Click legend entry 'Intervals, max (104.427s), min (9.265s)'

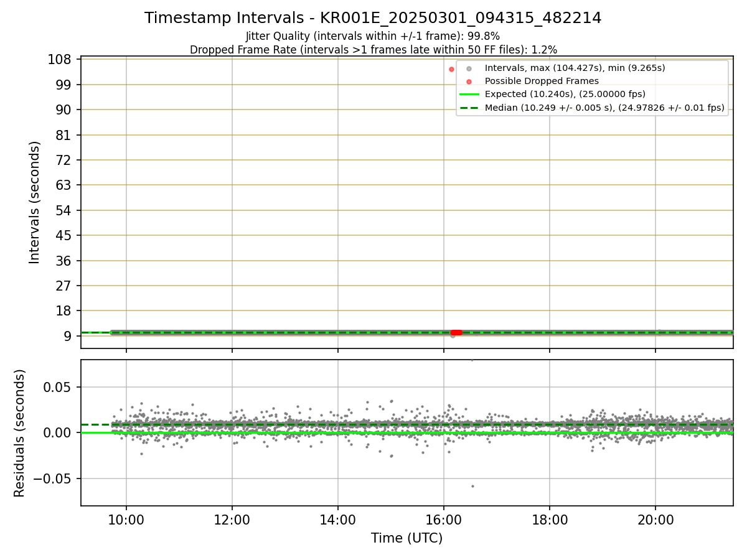[x=575, y=68]
